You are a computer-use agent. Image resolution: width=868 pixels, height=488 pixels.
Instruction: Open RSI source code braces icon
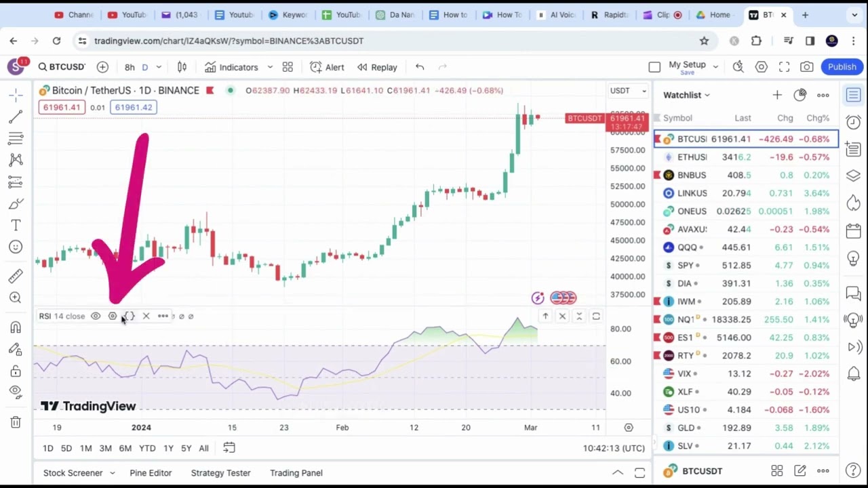130,317
